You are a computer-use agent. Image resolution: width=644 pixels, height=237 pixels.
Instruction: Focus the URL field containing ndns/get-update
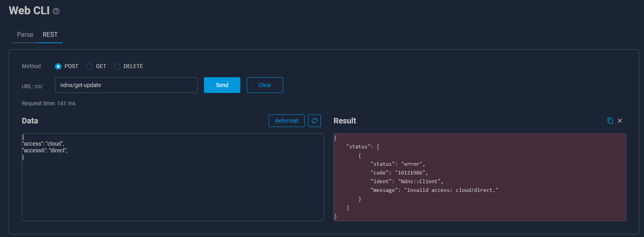[126, 85]
